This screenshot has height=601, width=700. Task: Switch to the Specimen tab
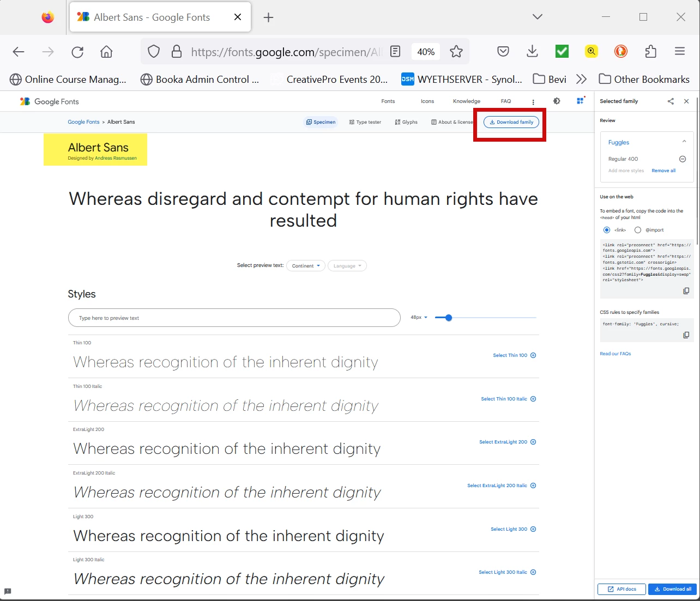(321, 122)
